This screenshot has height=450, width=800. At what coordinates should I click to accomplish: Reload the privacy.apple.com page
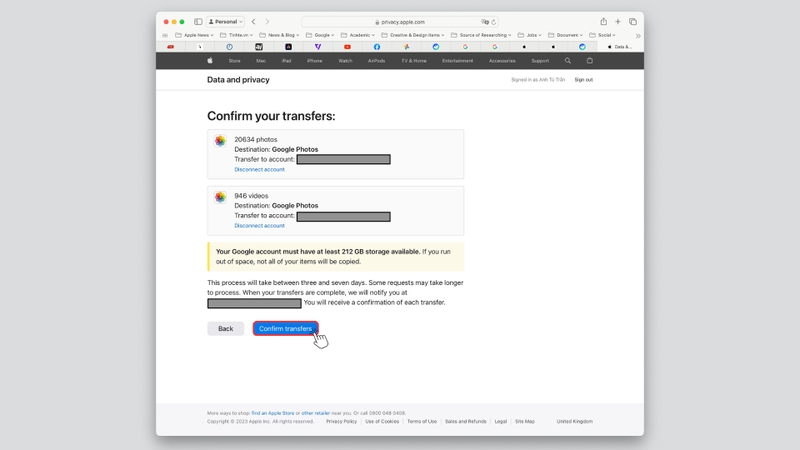point(493,22)
